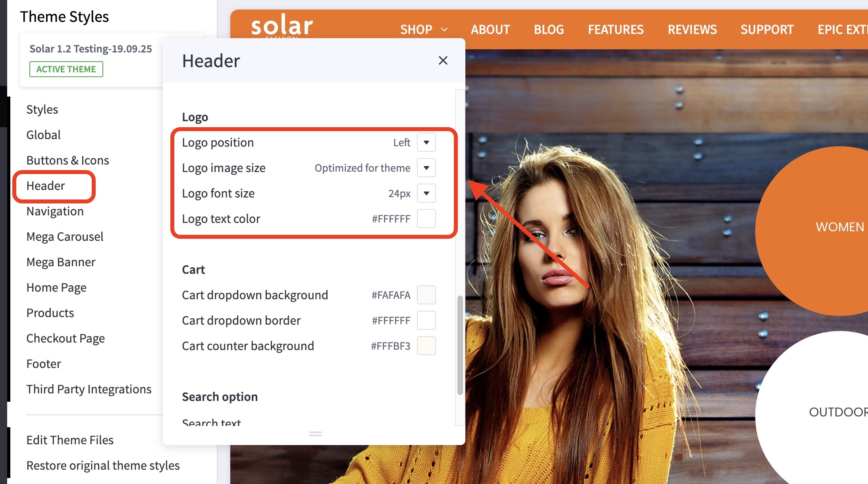Open the Checkout Page styles
The height and width of the screenshot is (484, 868).
point(66,338)
